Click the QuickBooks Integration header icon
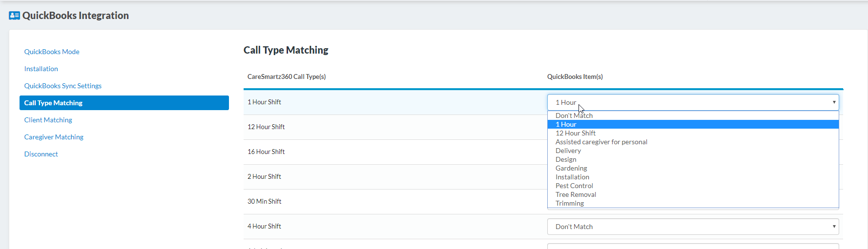The width and height of the screenshot is (868, 249). [x=14, y=16]
